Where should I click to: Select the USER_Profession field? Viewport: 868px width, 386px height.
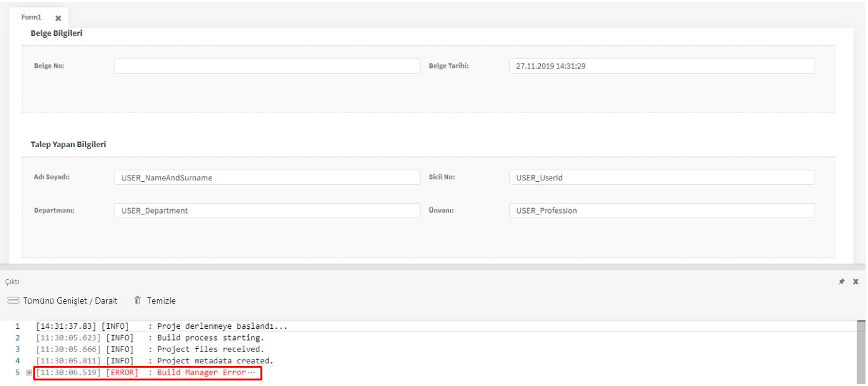point(662,211)
